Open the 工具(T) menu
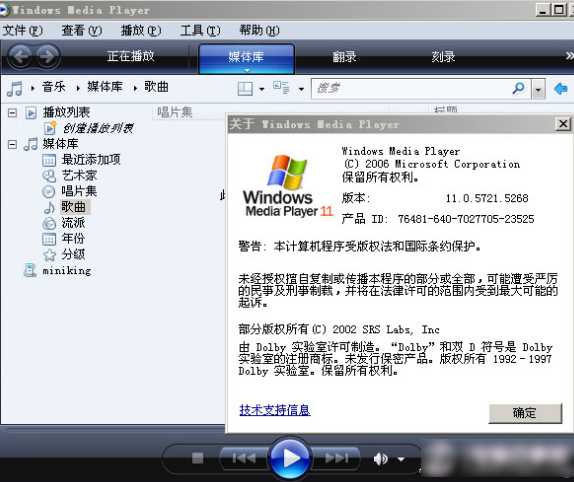The width and height of the screenshot is (574, 482). pyautogui.click(x=200, y=30)
